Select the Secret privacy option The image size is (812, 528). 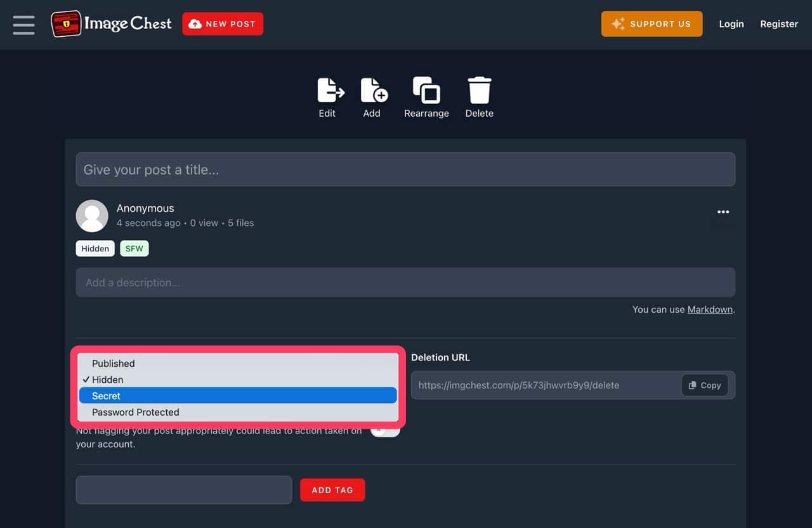tap(106, 396)
